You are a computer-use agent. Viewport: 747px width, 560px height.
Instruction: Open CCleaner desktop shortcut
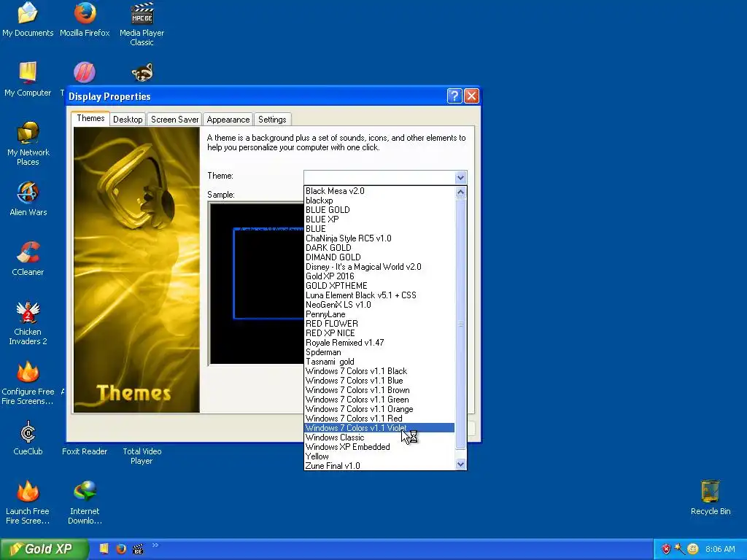[28, 259]
